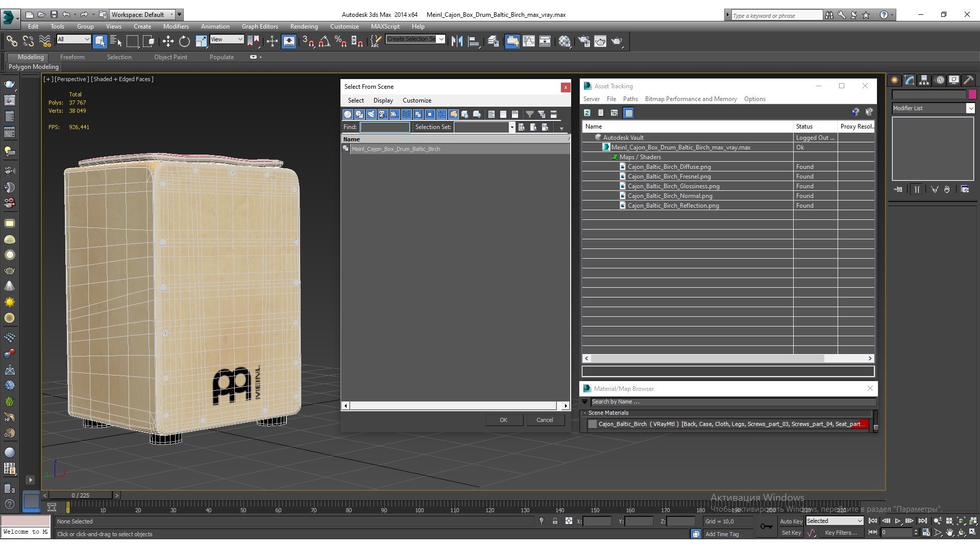Open the Mirror tool

click(x=457, y=41)
